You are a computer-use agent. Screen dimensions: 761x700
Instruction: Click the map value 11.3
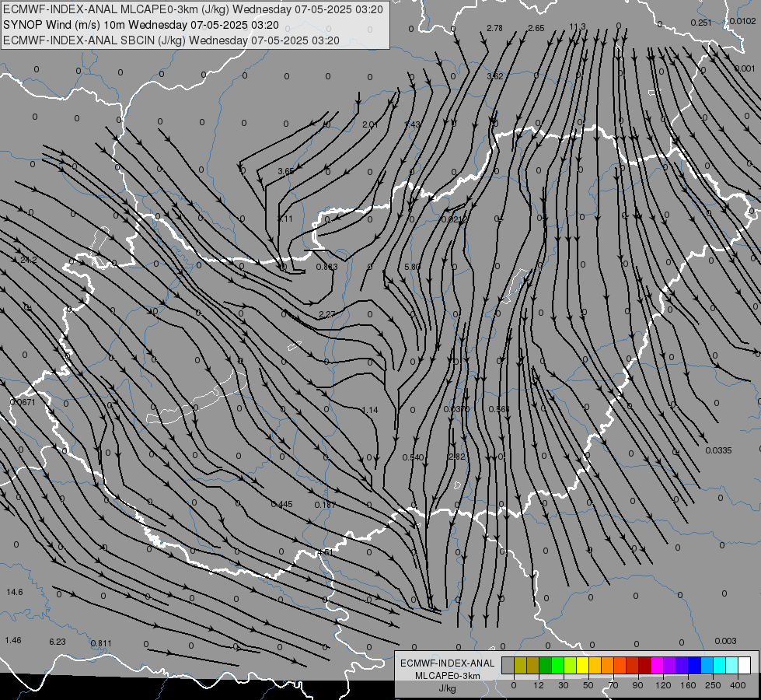coord(578,26)
